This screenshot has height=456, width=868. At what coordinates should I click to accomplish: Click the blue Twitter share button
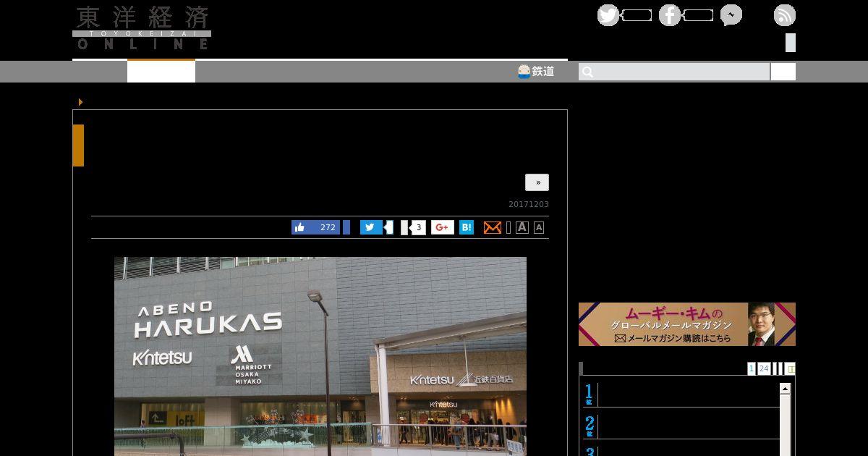[x=371, y=227]
